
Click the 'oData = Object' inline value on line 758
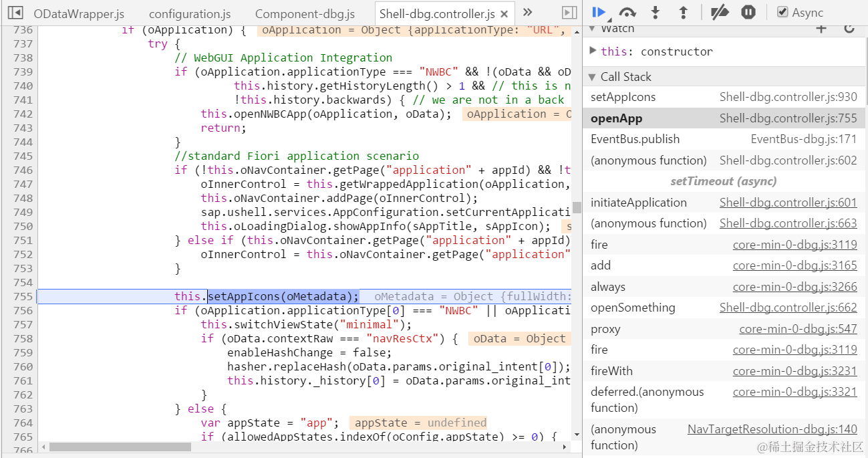click(520, 338)
